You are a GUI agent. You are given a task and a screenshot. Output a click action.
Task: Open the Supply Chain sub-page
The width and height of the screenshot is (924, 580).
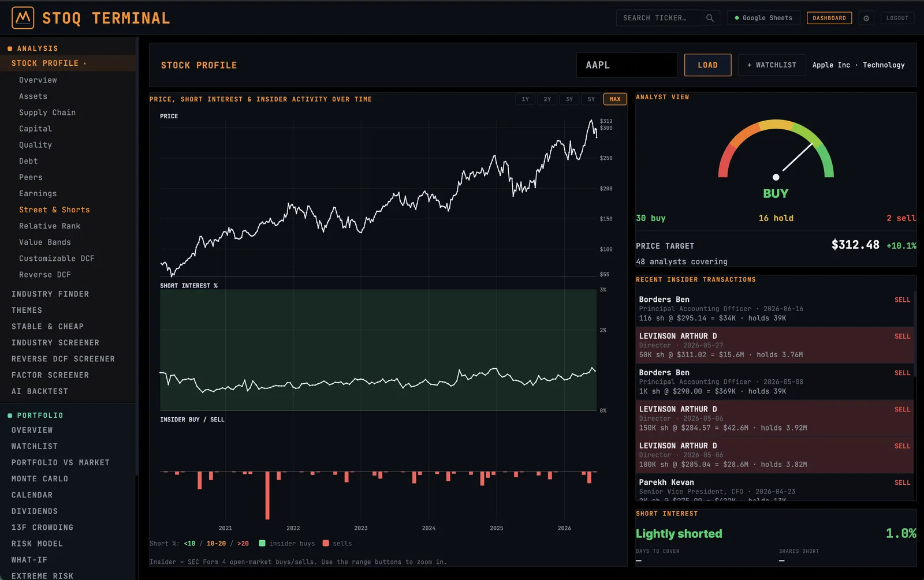click(x=47, y=113)
